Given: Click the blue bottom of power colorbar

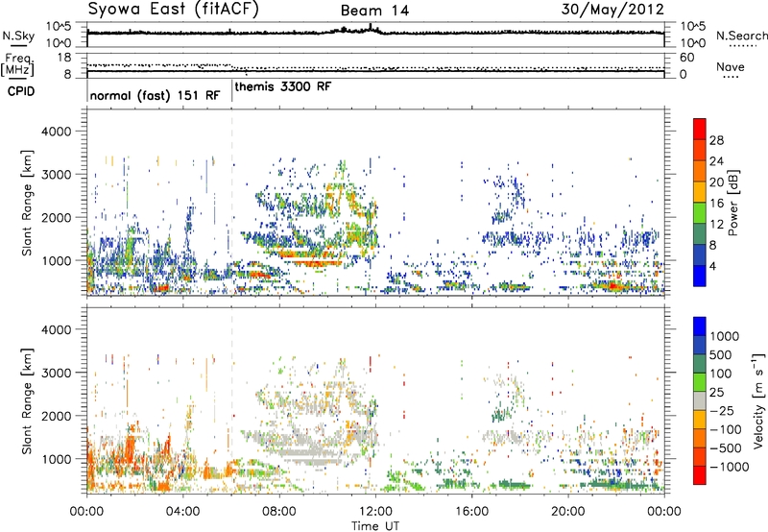Looking at the screenshot, I should point(700,277).
